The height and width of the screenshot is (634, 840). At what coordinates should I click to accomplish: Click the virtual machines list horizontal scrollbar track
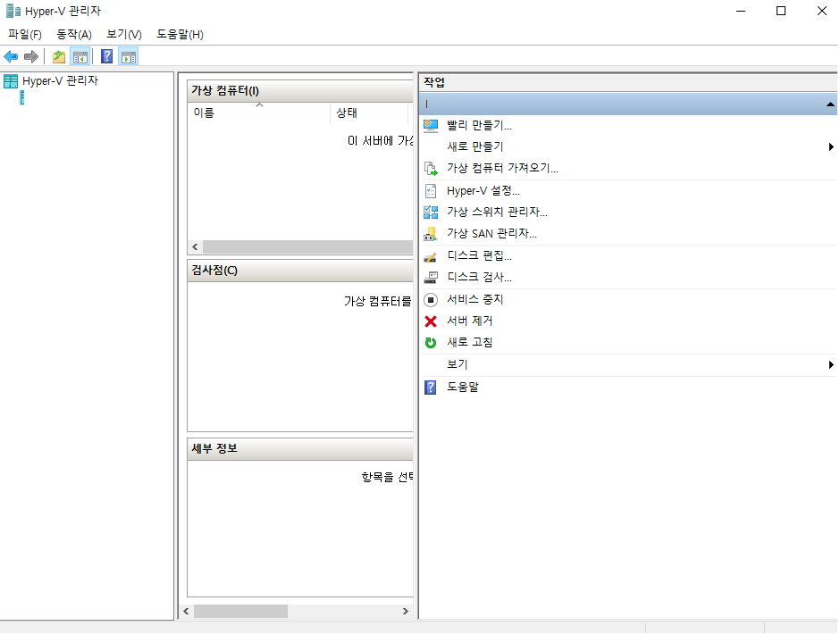[x=307, y=247]
